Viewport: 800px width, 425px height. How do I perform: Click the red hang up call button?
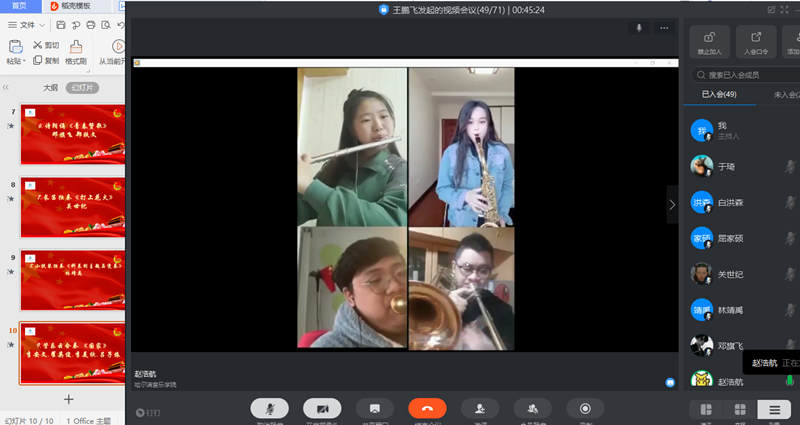tap(427, 408)
